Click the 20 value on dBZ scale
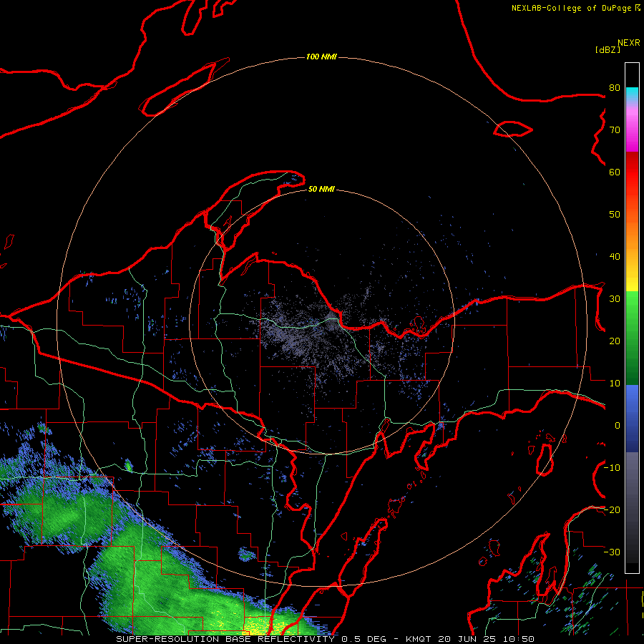Screen dimensions: 644x644 [615, 341]
